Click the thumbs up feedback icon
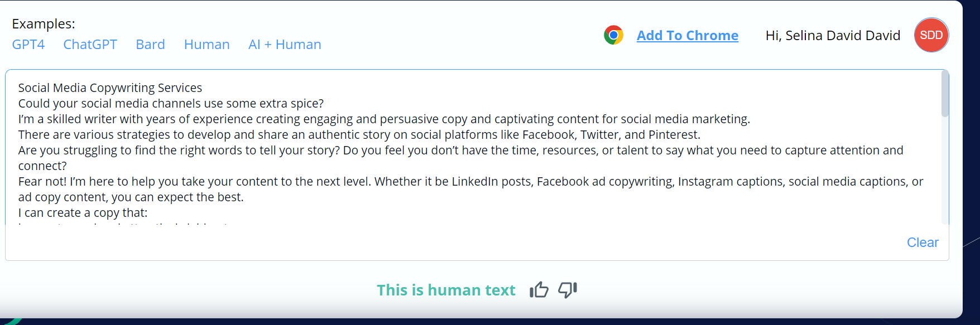This screenshot has width=980, height=325. pyautogui.click(x=539, y=290)
